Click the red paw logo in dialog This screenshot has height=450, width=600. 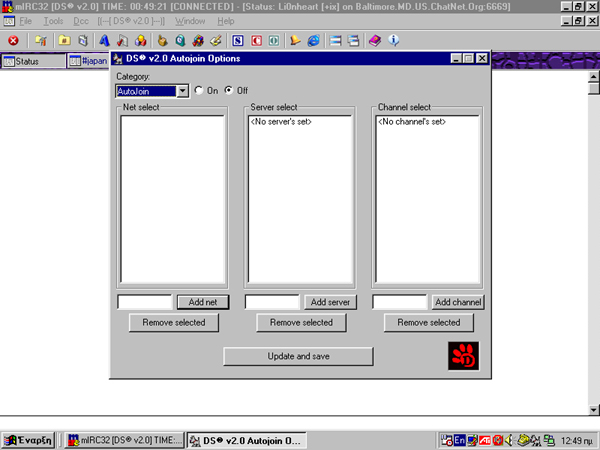(463, 356)
